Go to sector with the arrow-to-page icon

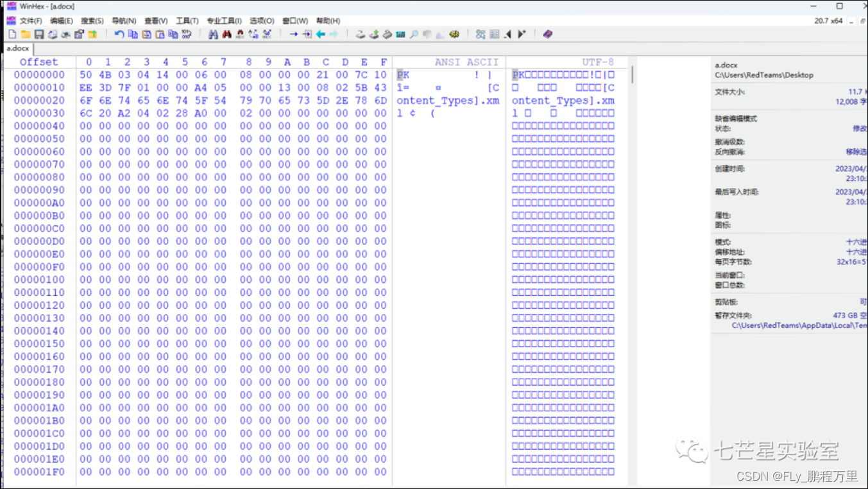[307, 34]
